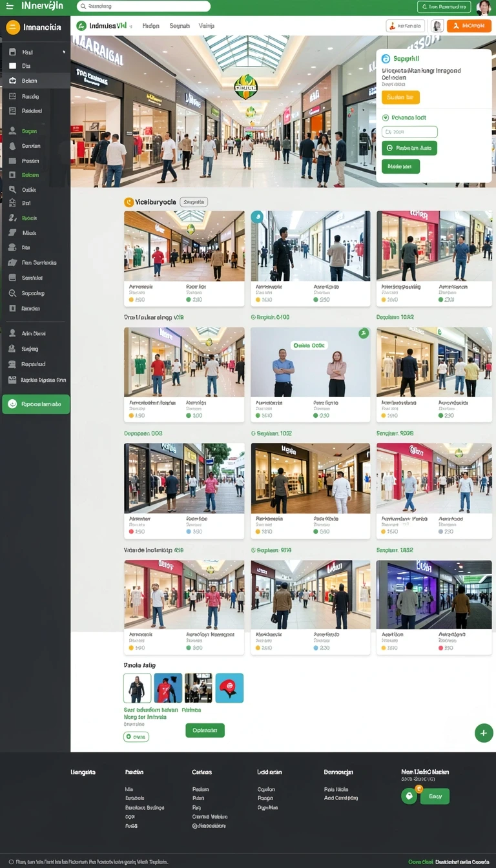Click the round green icon beside Bagy
The height and width of the screenshot is (868, 496).
click(x=409, y=796)
